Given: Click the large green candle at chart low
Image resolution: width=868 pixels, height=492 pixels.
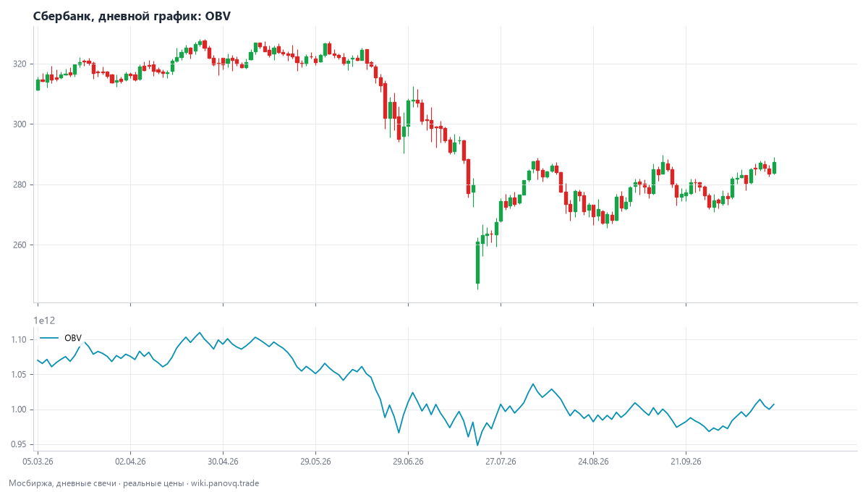Looking at the screenshot, I should point(477,263).
